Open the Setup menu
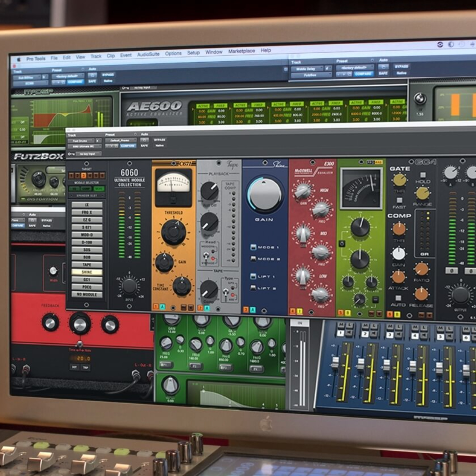This screenshot has height=476, width=476. 193,53
